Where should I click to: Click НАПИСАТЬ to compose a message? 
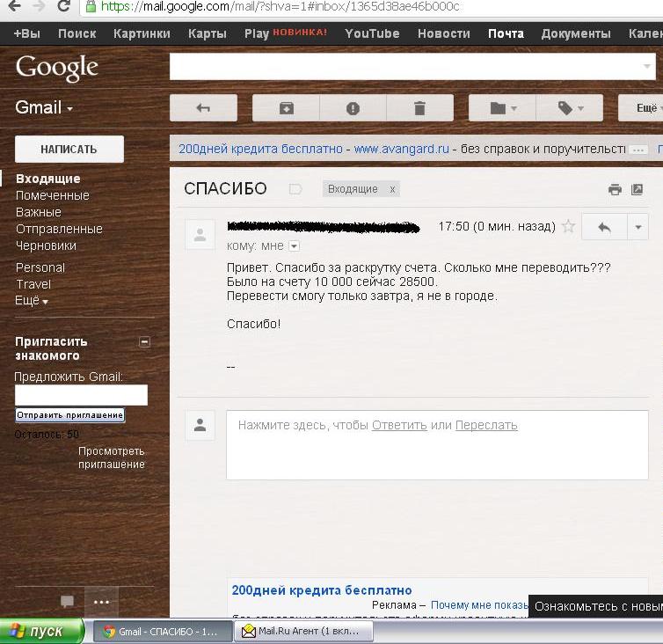69,149
